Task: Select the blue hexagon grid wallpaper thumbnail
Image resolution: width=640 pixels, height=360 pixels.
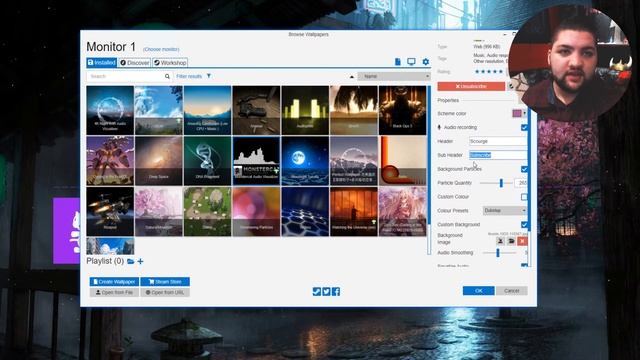Action: coord(305,211)
